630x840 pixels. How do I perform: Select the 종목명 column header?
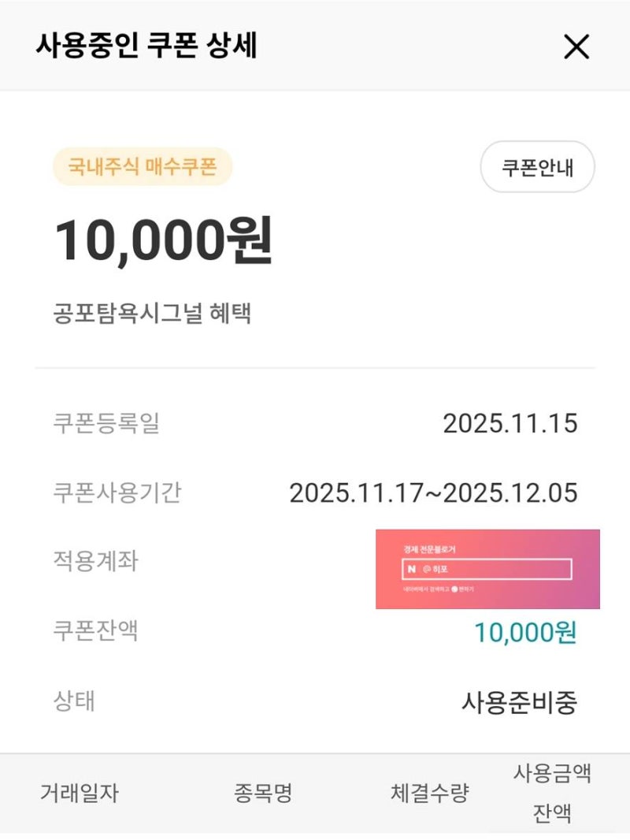263,793
